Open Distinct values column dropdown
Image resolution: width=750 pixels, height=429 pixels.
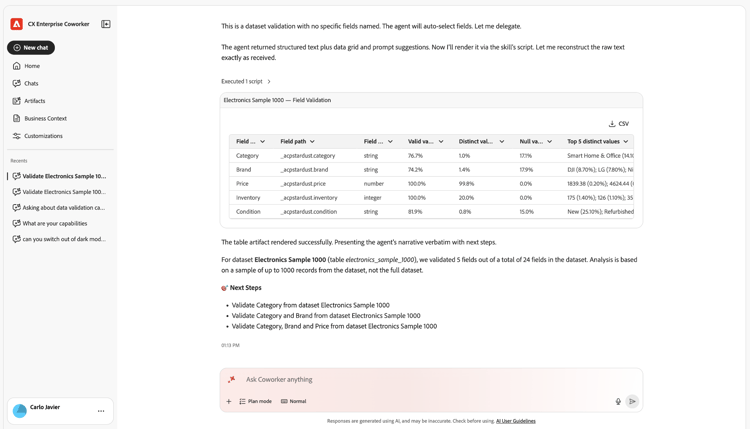(502, 142)
